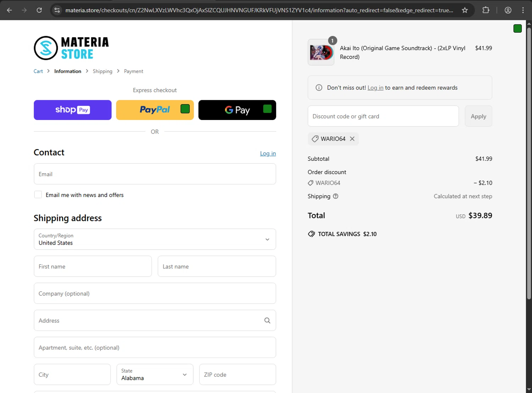The width and height of the screenshot is (532, 393).
Task: Remove the WARIO64 discount code tag
Action: pyautogui.click(x=352, y=139)
